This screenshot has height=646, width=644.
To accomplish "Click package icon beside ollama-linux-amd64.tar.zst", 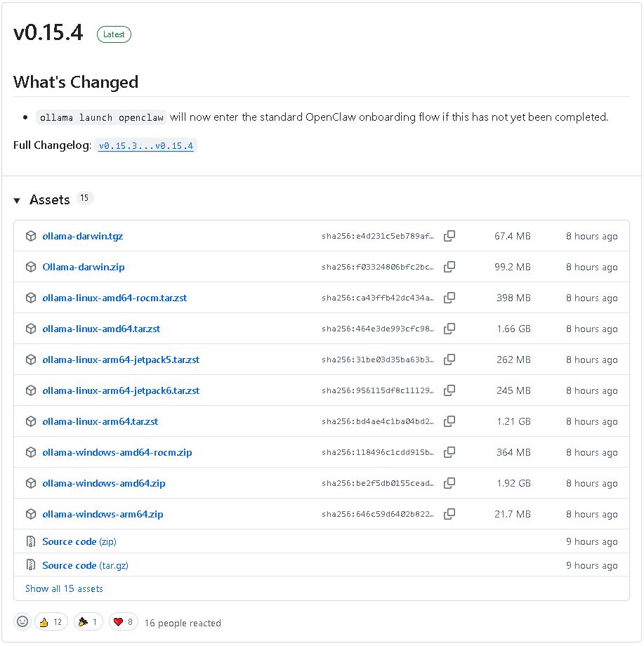I will [x=31, y=329].
